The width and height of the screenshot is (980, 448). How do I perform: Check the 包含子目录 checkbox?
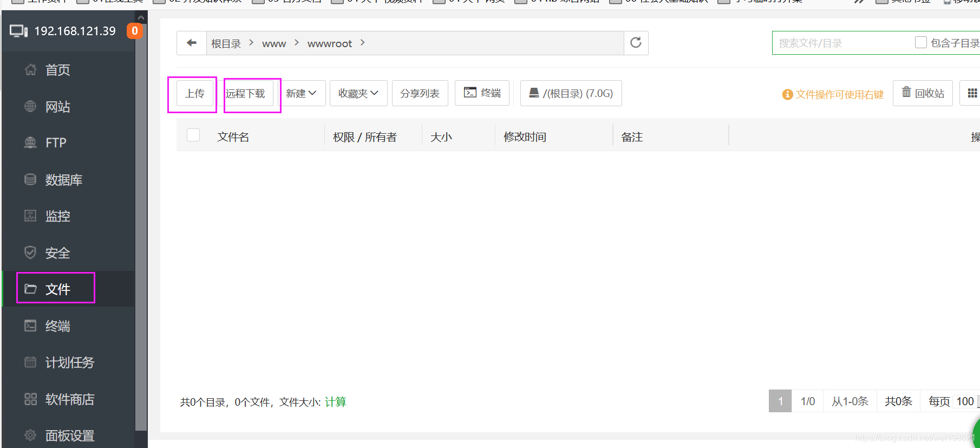920,42
